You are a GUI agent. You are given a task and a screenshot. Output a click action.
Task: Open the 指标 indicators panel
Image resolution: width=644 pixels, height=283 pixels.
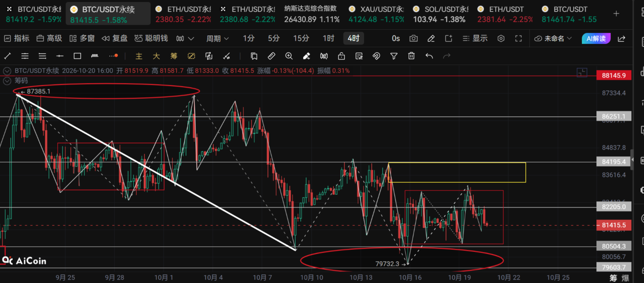[x=17, y=39]
